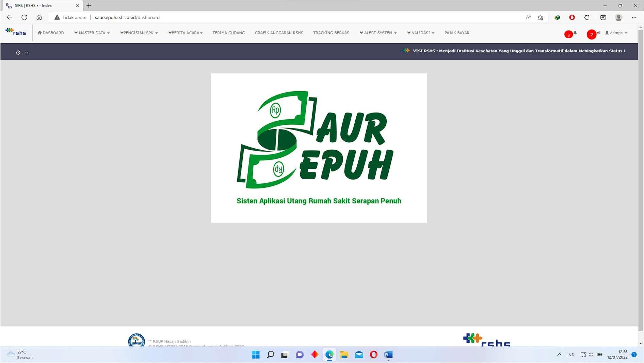The height and width of the screenshot is (363, 644).
Task: Open the notification center badge
Action: (x=634, y=354)
